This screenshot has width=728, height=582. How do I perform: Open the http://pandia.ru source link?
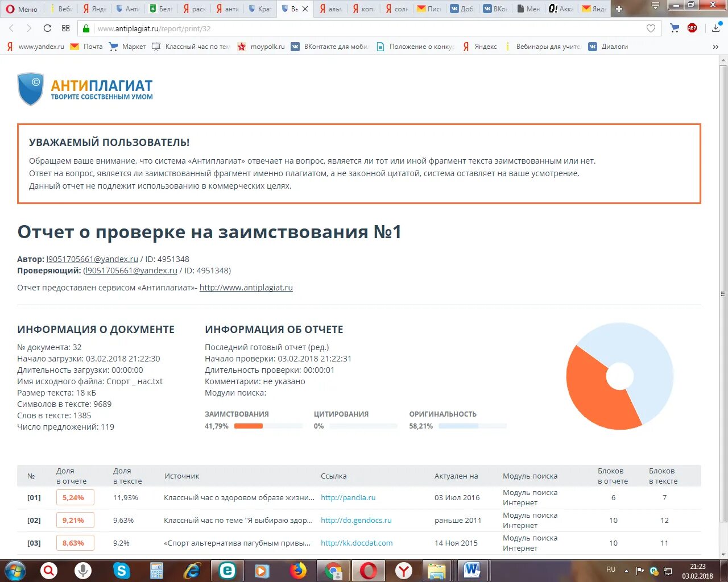point(348,497)
